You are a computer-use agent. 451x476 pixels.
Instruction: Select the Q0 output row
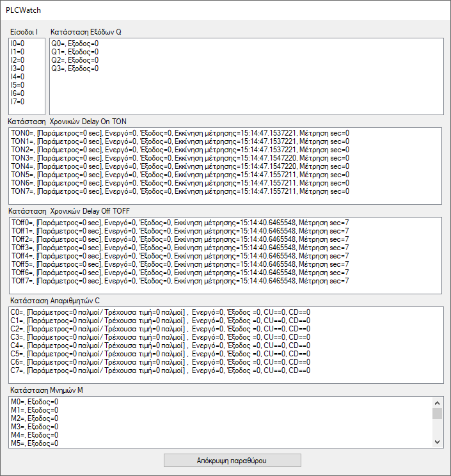click(75, 44)
